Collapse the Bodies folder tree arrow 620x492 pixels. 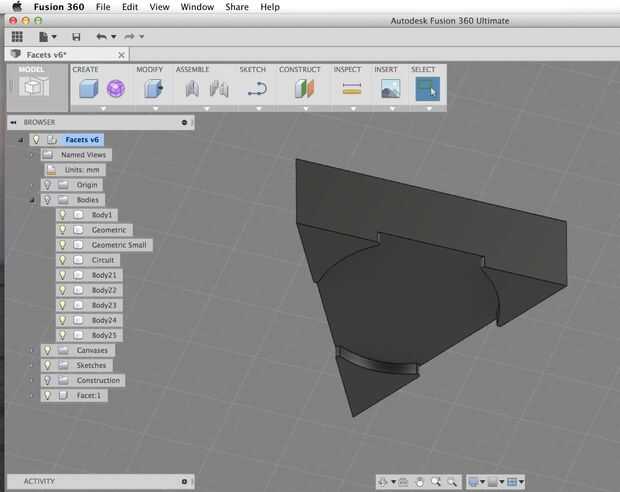coord(32,200)
